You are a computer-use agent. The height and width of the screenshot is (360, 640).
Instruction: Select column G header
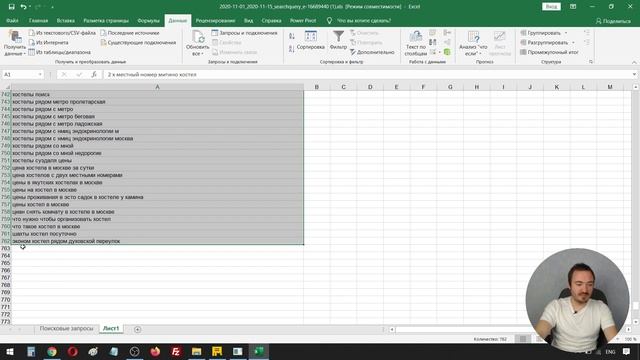pyautogui.click(x=450, y=87)
